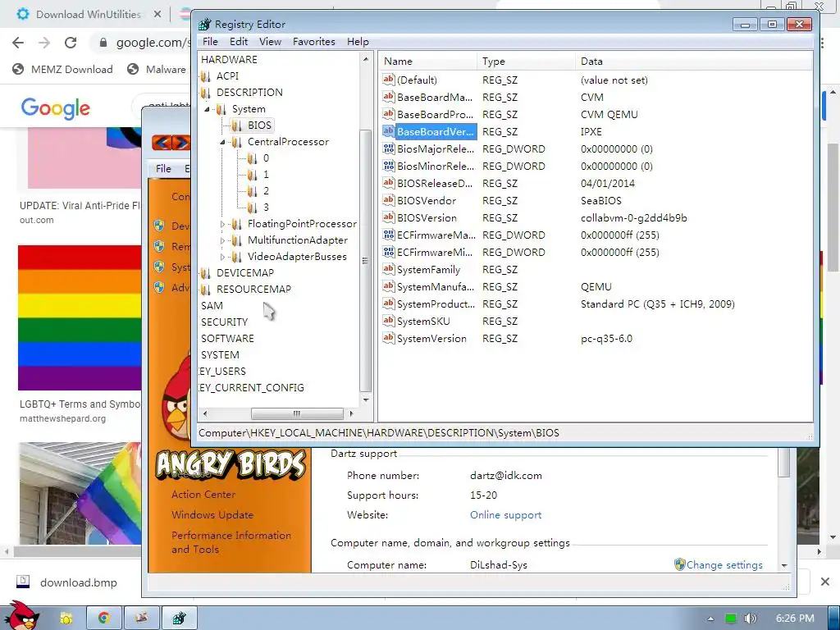This screenshot has width=840, height=630.
Task: Click Chrome's back navigation arrow
Action: [x=18, y=43]
